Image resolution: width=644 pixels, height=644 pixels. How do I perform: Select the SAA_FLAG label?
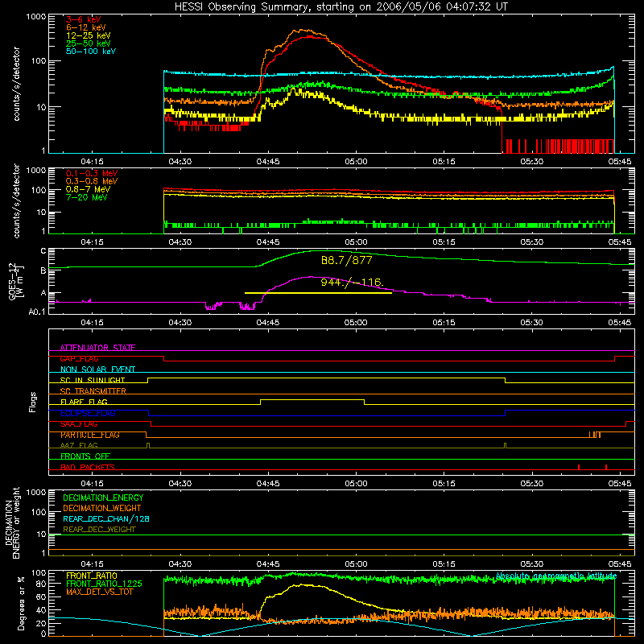pyautogui.click(x=79, y=424)
